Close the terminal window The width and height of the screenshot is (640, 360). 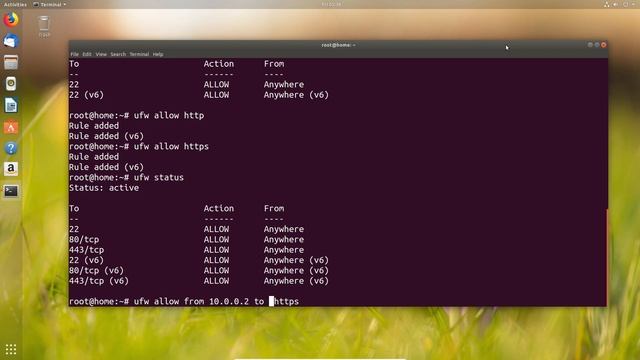click(x=604, y=45)
